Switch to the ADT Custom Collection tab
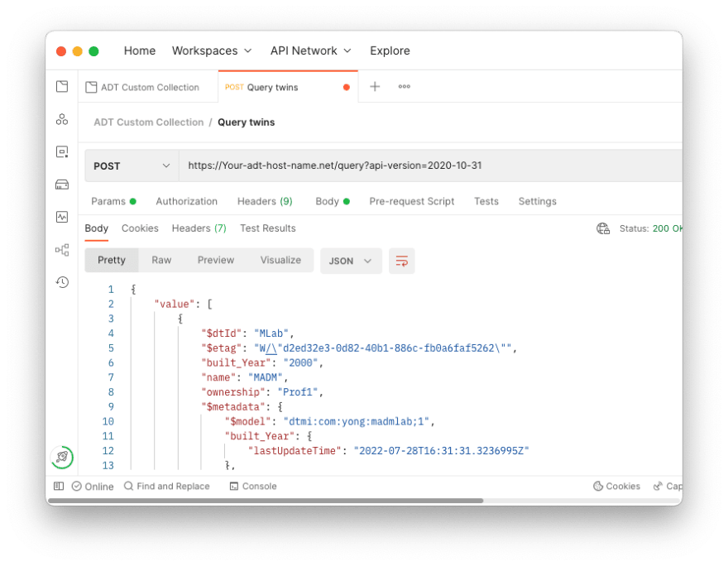 pos(148,87)
